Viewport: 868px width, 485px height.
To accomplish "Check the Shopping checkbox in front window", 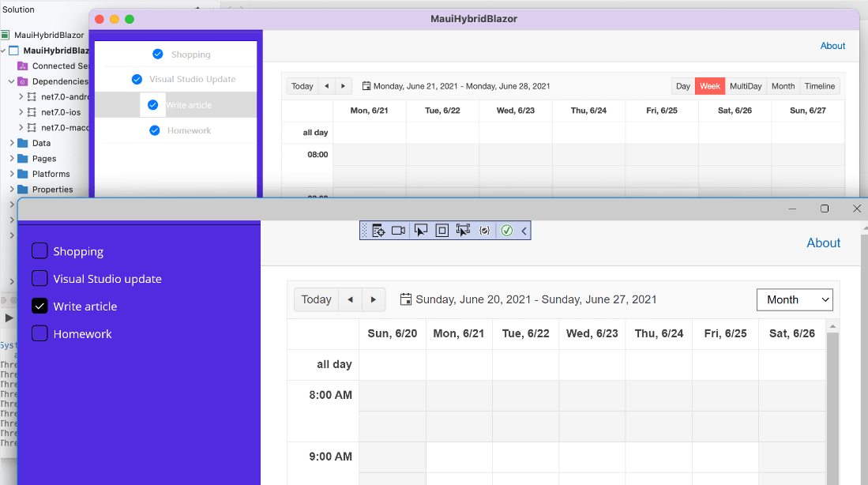I will 39,251.
